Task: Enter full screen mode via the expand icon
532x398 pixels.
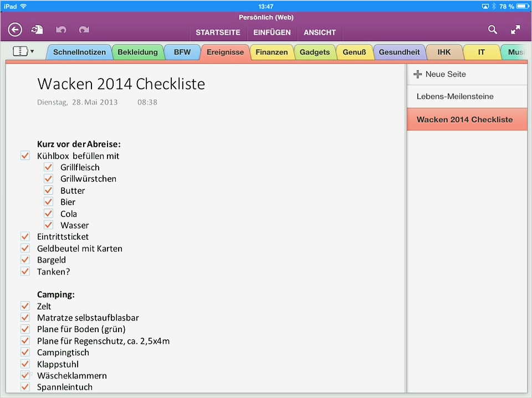Action: 515,29
